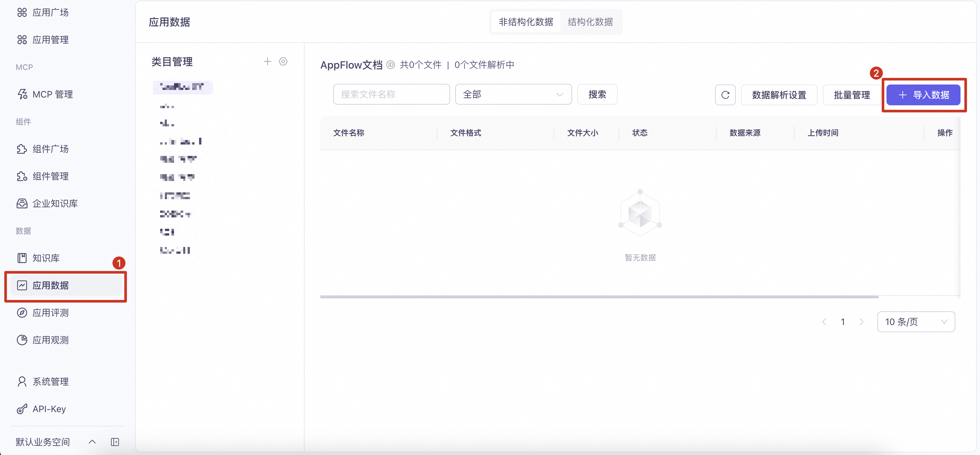Collapse sidebar using bottom panel icon

coord(115,442)
